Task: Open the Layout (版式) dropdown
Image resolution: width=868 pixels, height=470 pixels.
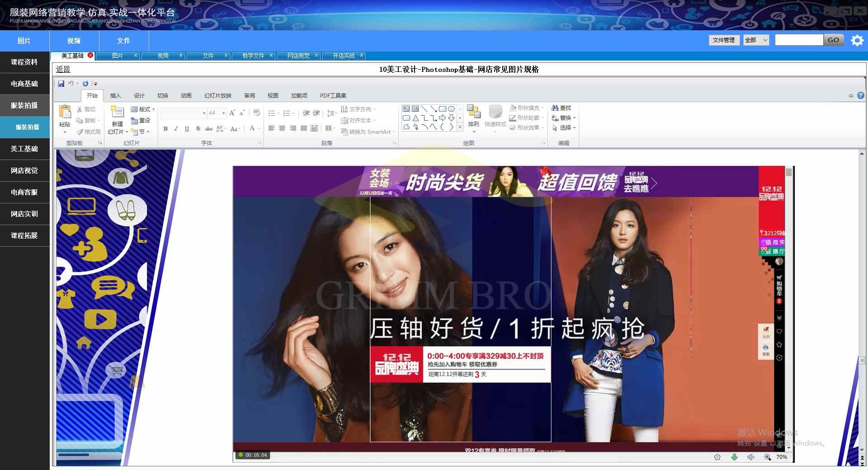Action: click(143, 109)
